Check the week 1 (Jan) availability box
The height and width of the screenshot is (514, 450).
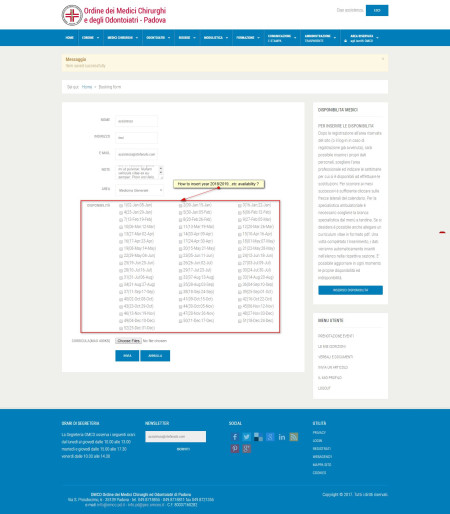(121, 206)
